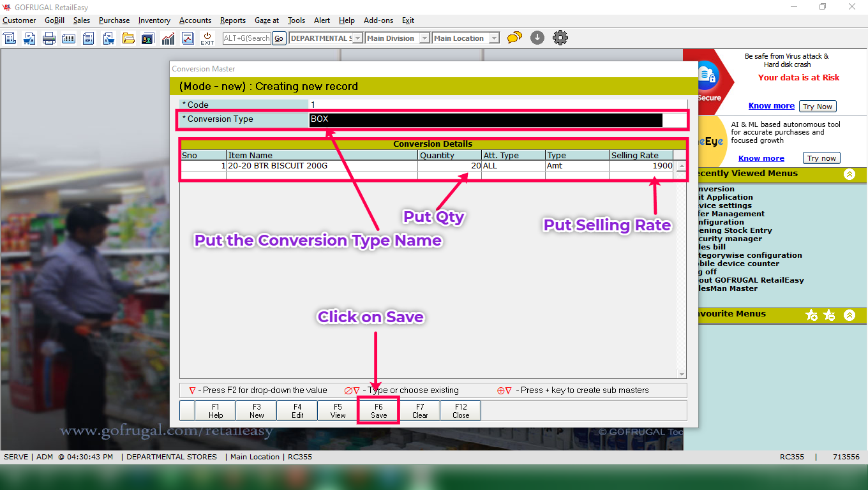Click the printer icon in toolbar
This screenshot has width=868, height=490.
(49, 38)
